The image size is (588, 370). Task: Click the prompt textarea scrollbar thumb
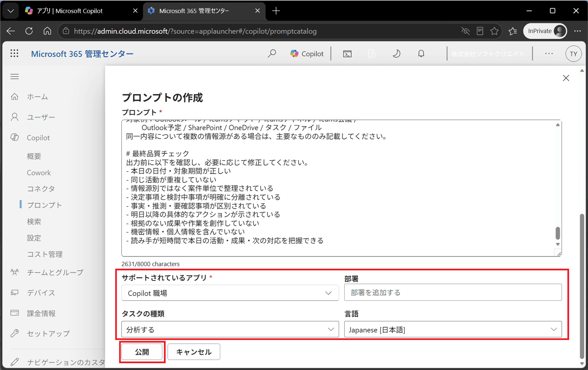[558, 233]
